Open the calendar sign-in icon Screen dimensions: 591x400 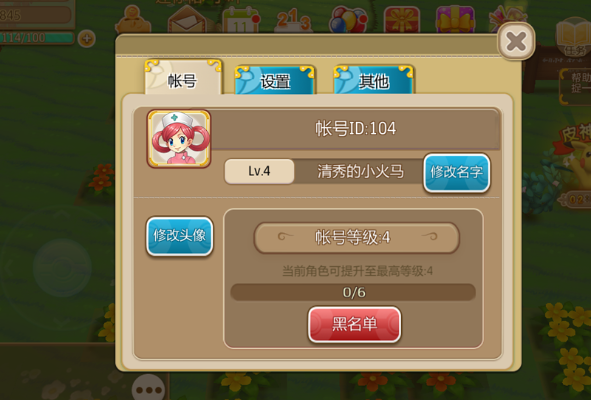pos(241,20)
